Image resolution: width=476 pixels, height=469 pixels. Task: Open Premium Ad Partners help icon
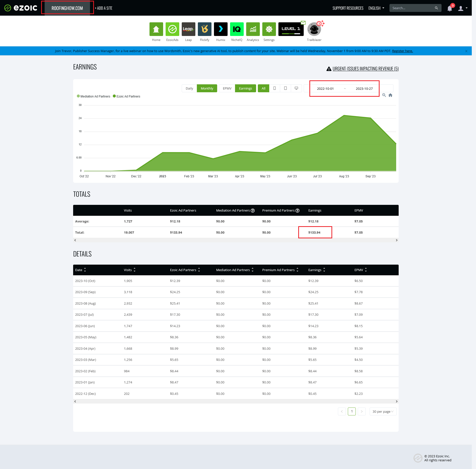click(297, 211)
